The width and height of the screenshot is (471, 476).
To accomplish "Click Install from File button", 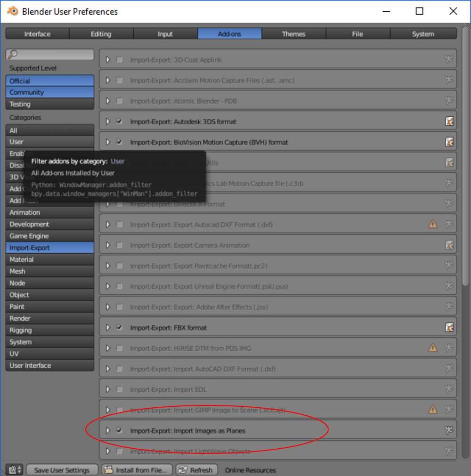I will click(x=137, y=470).
